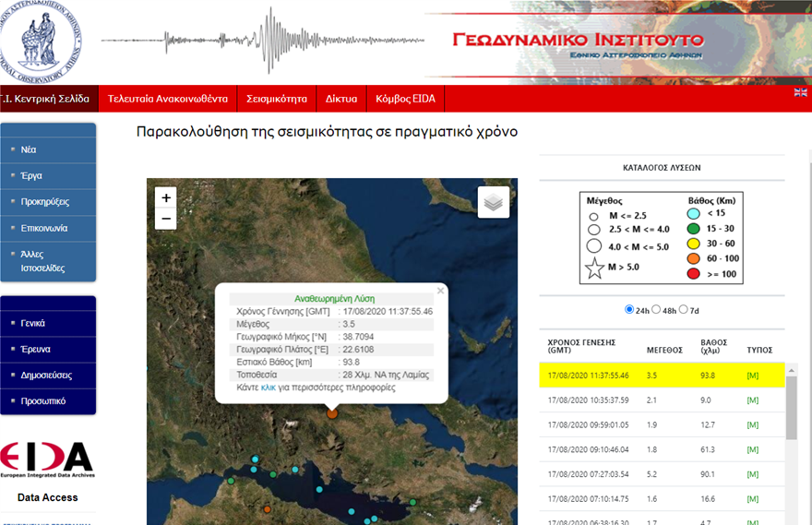
Task: Zoom out on the seismicity map
Action: pos(166,219)
